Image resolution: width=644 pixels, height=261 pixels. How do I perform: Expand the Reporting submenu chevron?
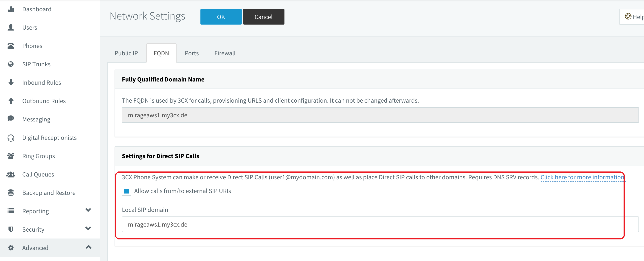pos(88,210)
